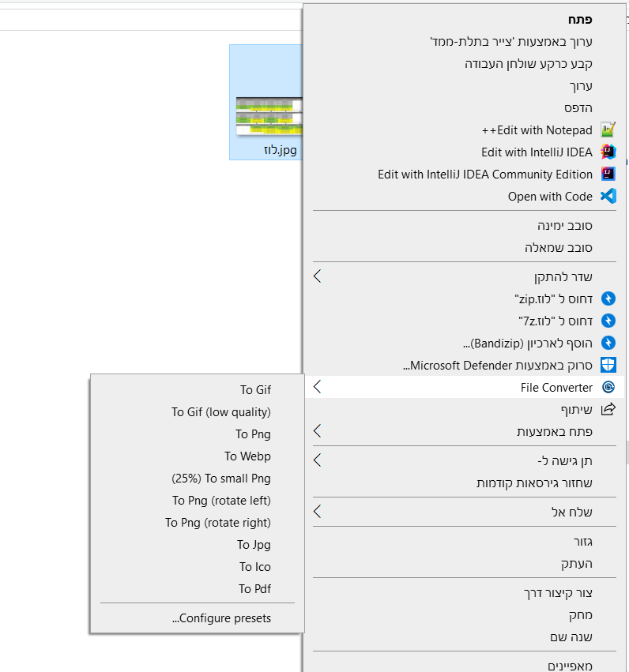Expand the שדר להתקן submenu arrow
This screenshot has width=629, height=672.
click(x=318, y=276)
